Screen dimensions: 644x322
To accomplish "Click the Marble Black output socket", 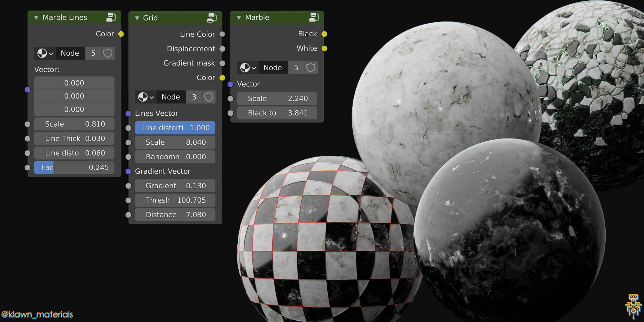I will point(324,34).
